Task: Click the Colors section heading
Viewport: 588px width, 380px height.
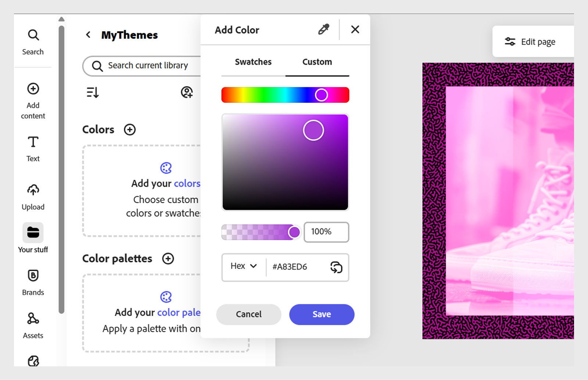Action: 98,129
